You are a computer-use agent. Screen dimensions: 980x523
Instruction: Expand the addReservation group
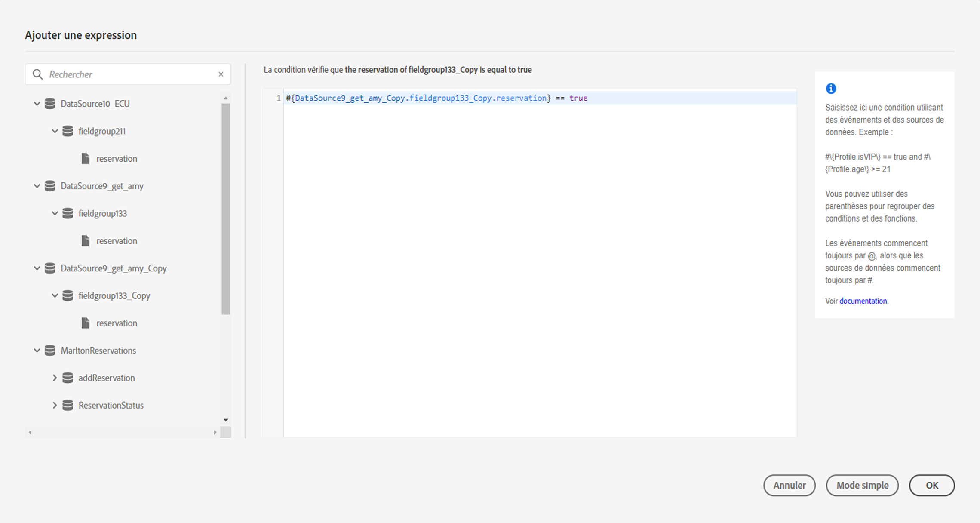click(x=55, y=378)
